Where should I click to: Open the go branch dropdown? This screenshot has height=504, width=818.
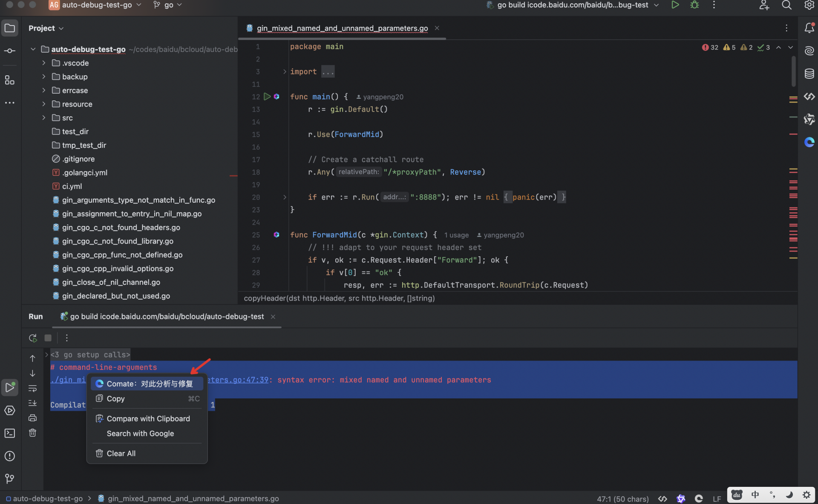(168, 5)
